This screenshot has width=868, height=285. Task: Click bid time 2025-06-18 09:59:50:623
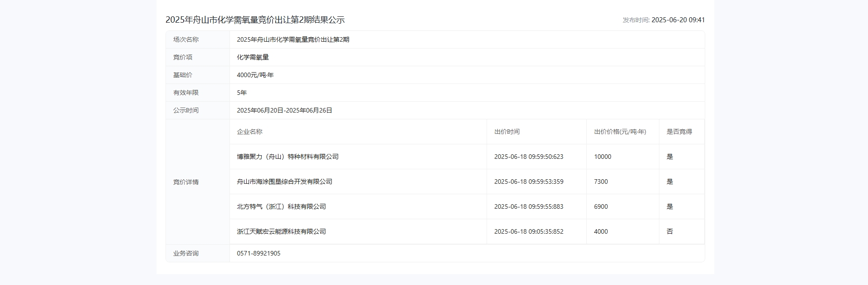click(529, 157)
